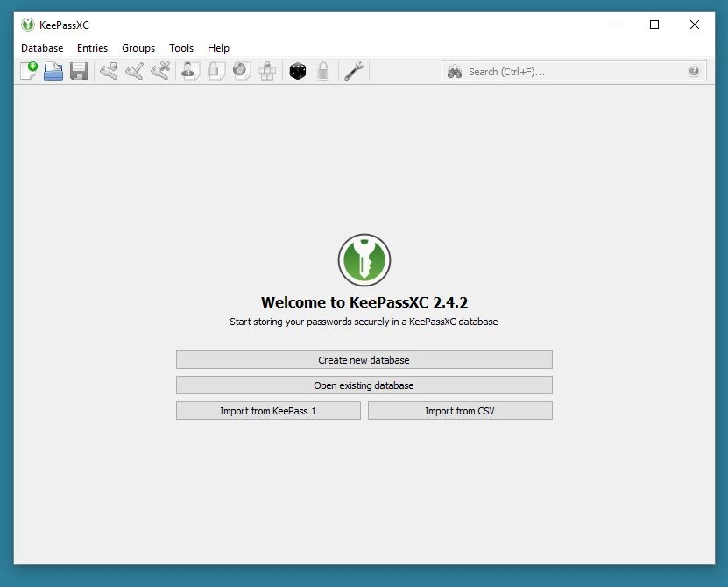Click the Welcome to KeePassXC 2.4.2 heading
Screen dimensions: 728x587
[364, 302]
